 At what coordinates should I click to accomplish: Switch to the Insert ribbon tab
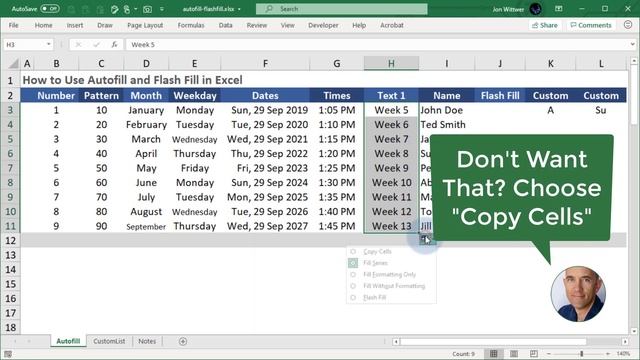tap(75, 25)
